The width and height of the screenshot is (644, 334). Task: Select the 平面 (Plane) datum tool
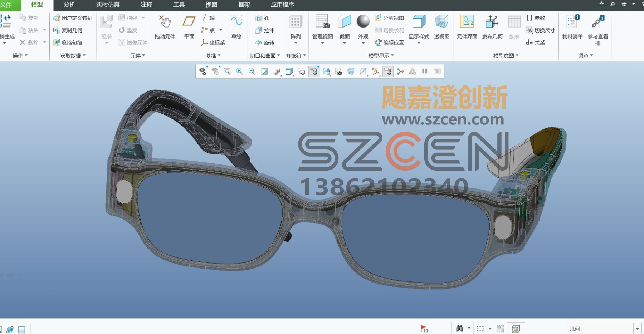click(189, 21)
